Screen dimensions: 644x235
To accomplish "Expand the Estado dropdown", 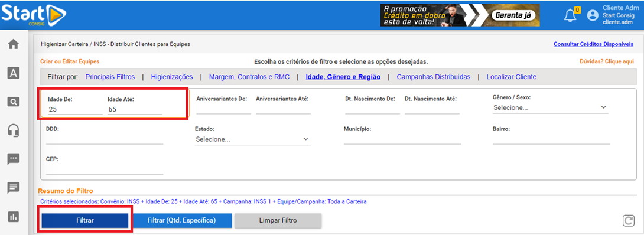I will [x=253, y=139].
